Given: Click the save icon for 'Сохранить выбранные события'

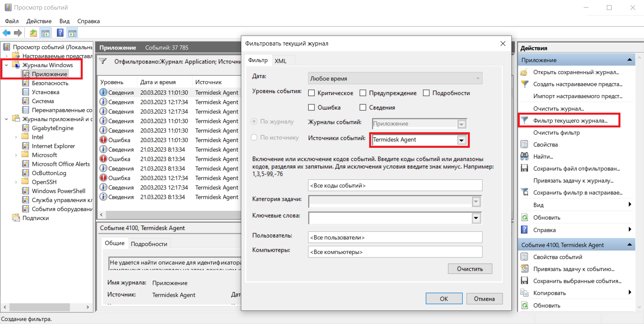Looking at the screenshot, I should (525, 281).
